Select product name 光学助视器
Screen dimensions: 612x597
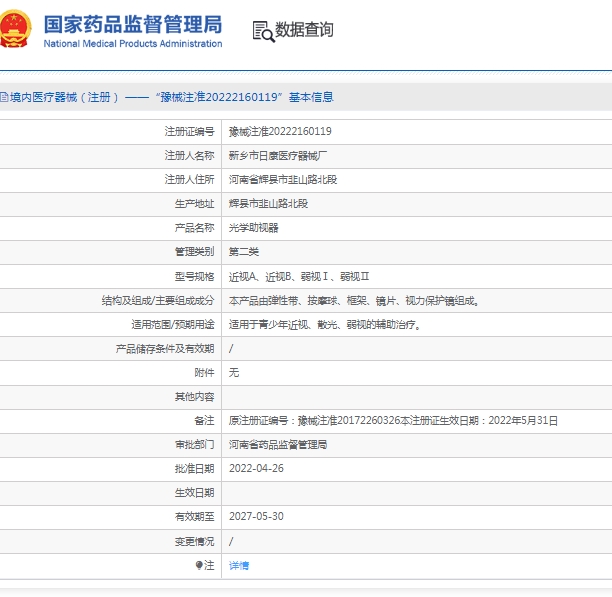pyautogui.click(x=253, y=228)
